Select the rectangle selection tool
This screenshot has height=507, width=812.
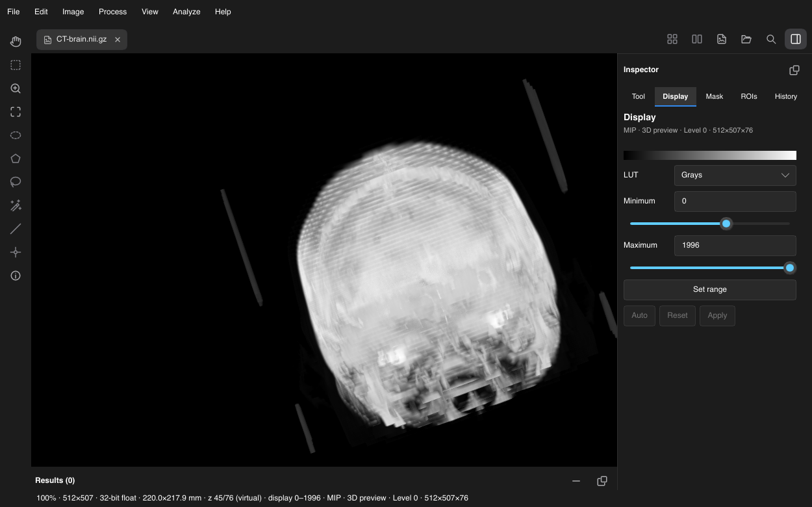[16, 65]
